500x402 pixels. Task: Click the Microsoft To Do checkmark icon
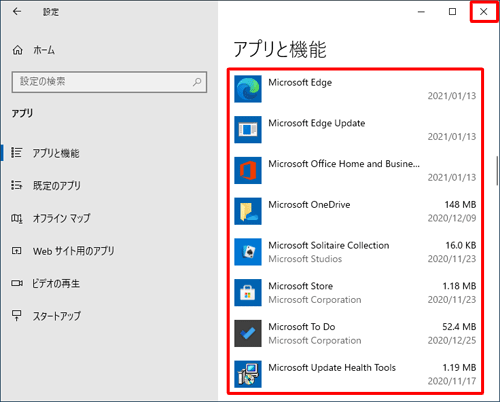pyautogui.click(x=248, y=333)
